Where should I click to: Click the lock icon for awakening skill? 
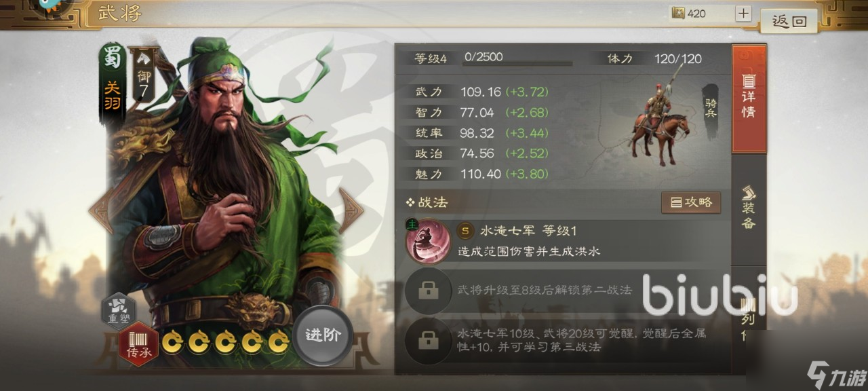pyautogui.click(x=428, y=341)
